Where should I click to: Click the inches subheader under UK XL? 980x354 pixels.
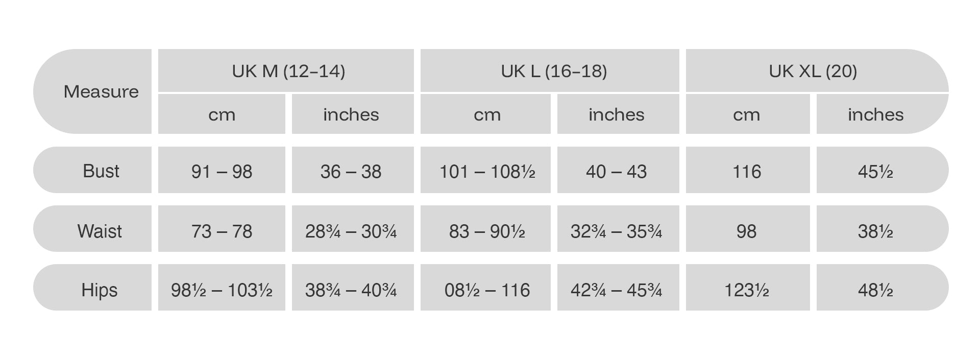(875, 114)
